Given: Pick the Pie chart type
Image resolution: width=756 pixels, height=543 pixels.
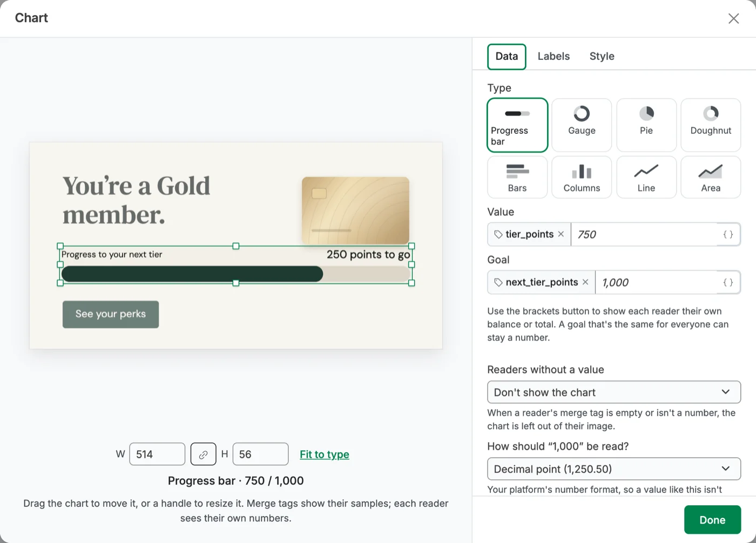Looking at the screenshot, I should 646,125.
